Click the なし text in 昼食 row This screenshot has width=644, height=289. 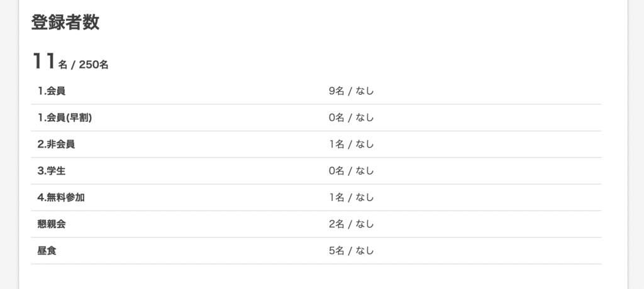coord(365,251)
